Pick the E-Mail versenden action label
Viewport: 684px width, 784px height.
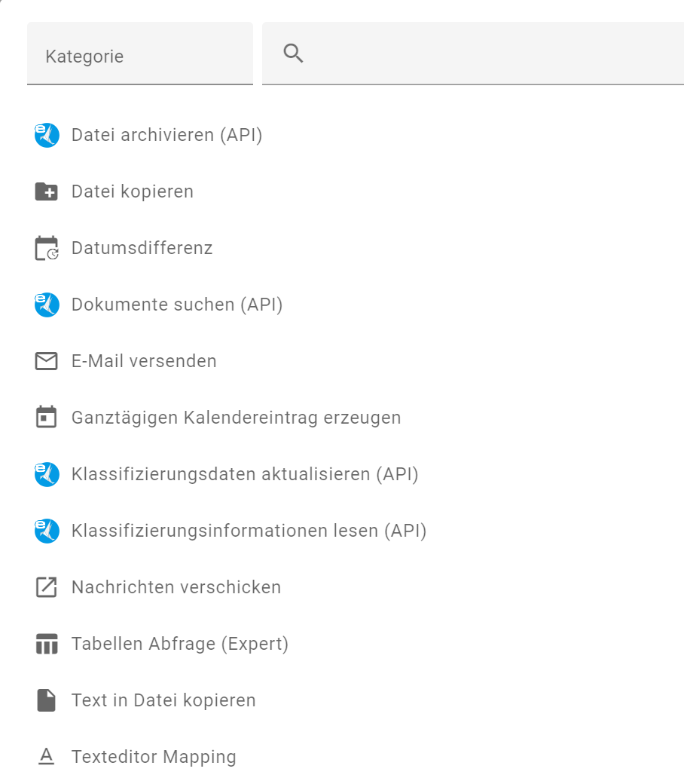point(144,361)
